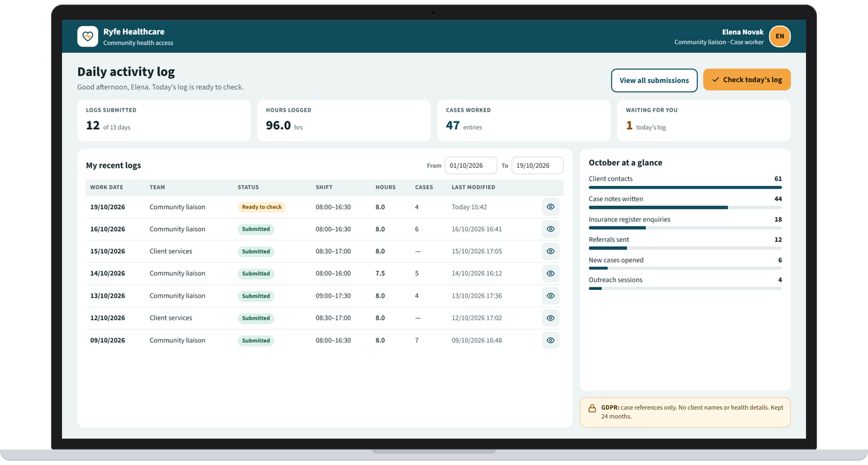Viewport: 868px width, 465px height.
Task: Click the October at a glance heading
Action: [x=626, y=163]
